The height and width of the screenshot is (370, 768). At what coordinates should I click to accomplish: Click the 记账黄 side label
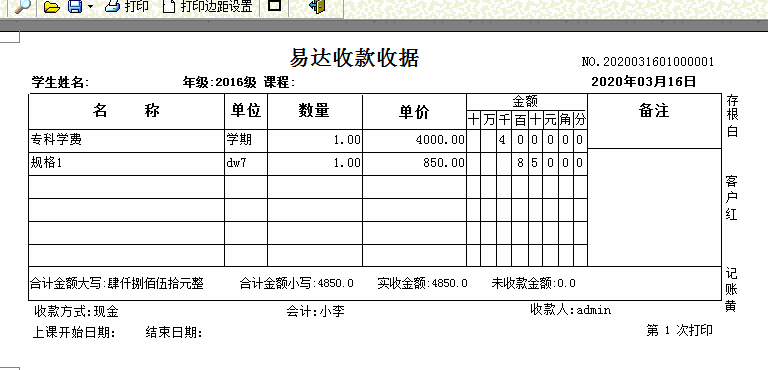click(731, 290)
